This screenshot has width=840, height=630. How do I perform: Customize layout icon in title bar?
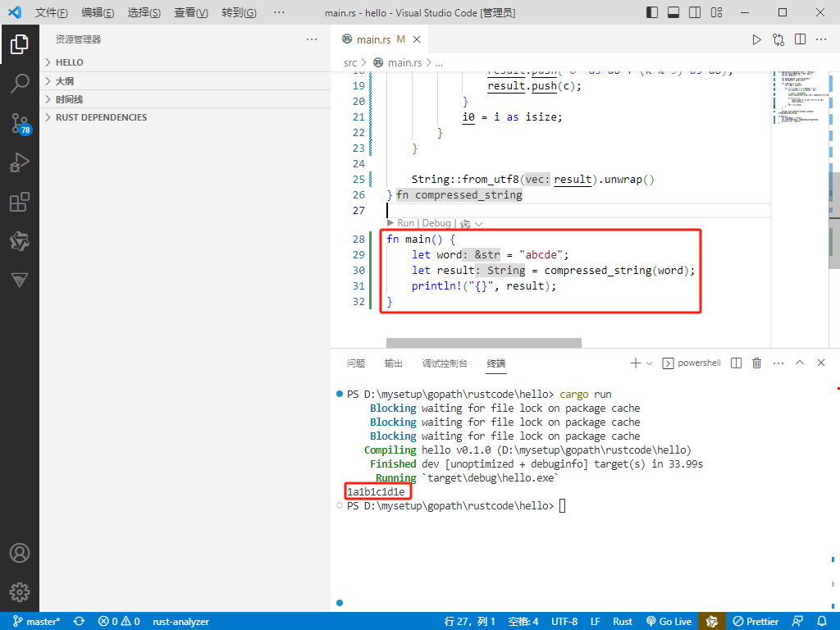pos(716,12)
